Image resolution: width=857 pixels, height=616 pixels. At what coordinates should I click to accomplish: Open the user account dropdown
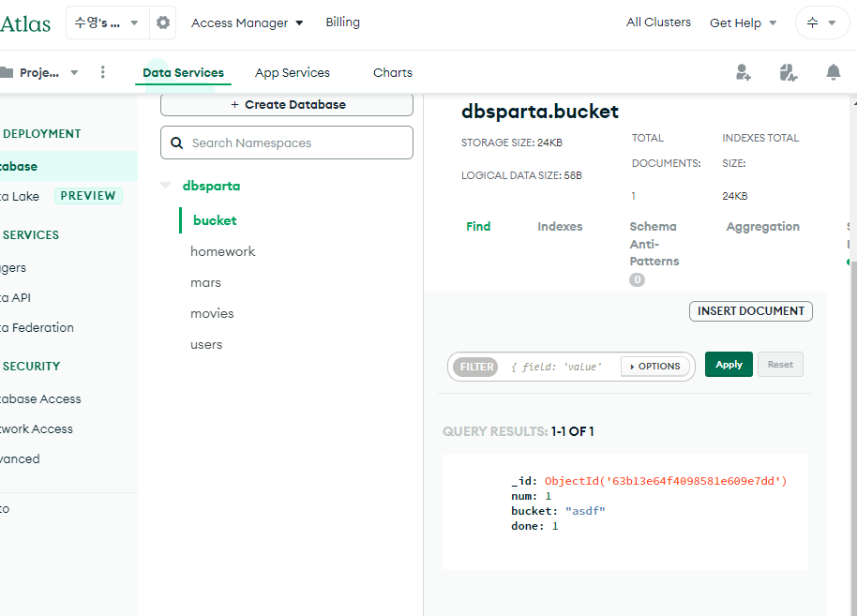pos(821,23)
